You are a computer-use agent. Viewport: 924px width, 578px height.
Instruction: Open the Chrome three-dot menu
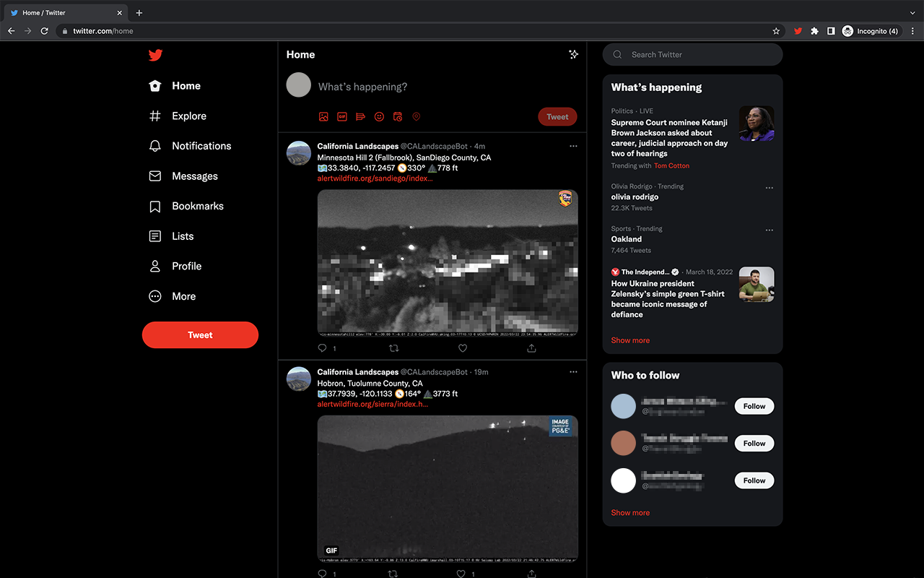[913, 31]
